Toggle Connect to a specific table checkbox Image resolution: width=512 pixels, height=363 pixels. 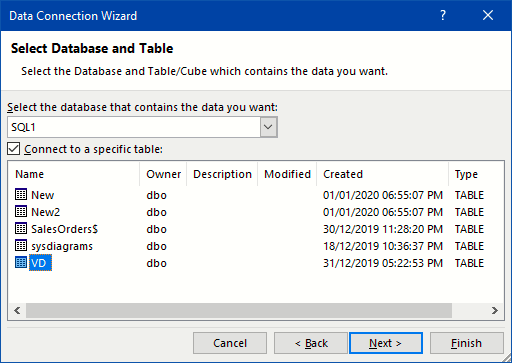tap(14, 149)
